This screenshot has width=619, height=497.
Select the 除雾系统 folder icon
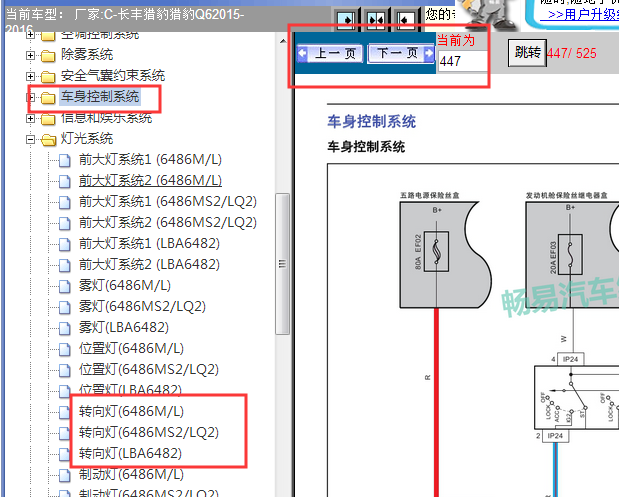(x=48, y=56)
